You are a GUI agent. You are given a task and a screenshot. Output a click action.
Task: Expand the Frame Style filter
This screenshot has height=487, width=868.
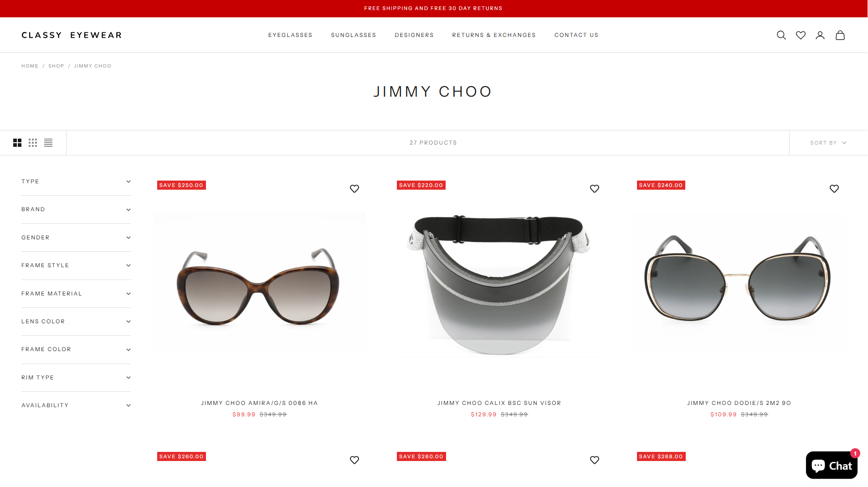pos(76,265)
